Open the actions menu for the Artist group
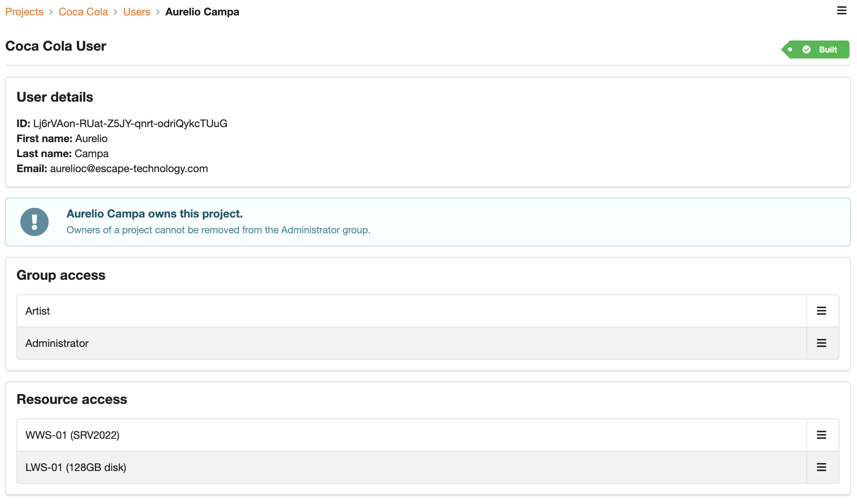Screen dimensions: 857x504 [821, 310]
